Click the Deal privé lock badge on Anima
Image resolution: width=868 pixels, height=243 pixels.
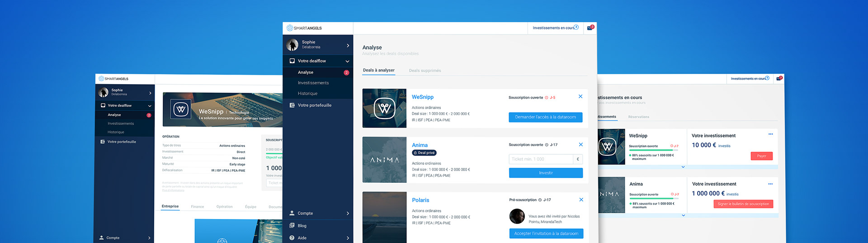tap(424, 153)
